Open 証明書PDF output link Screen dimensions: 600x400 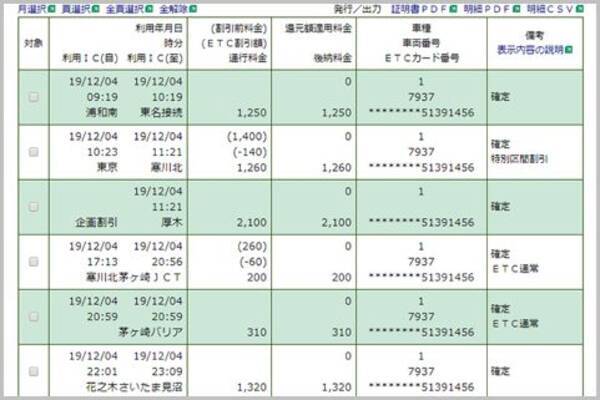click(x=419, y=9)
